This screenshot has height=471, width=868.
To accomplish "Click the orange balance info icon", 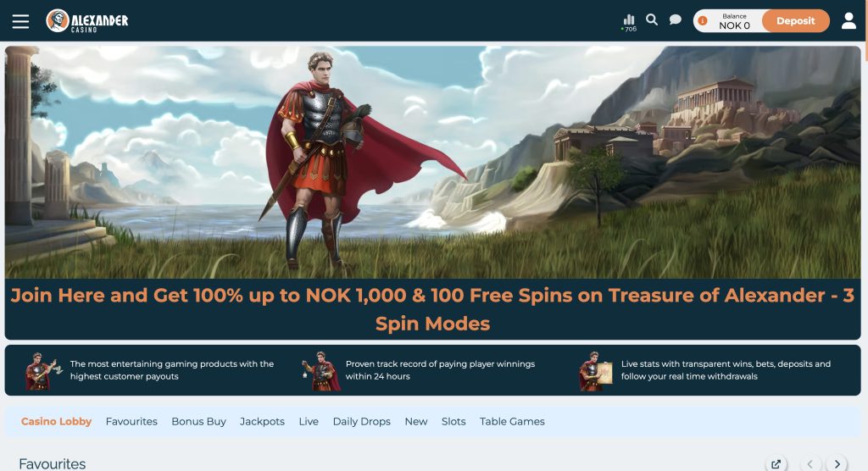I will 703,21.
